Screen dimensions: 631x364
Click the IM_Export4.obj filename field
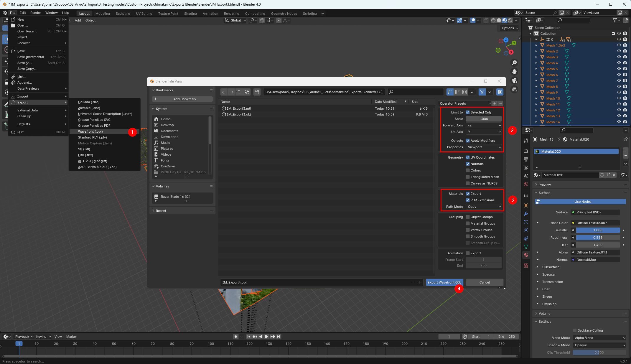point(321,282)
